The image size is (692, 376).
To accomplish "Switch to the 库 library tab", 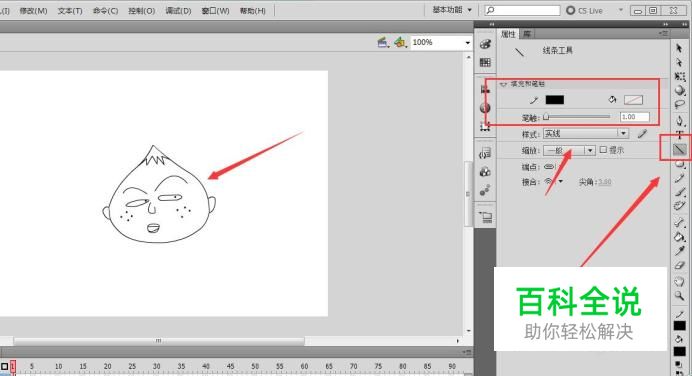I will [527, 34].
